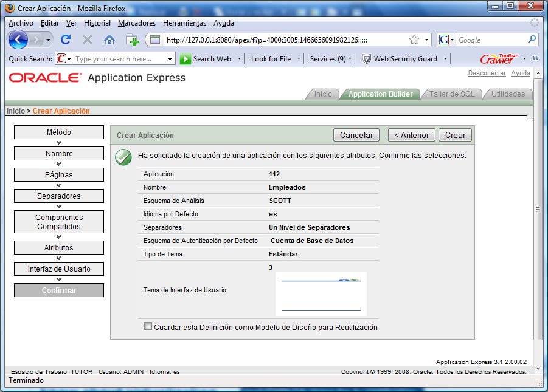The height and width of the screenshot is (392, 548).
Task: Open the Ayuda link in page header
Action: click(x=521, y=73)
